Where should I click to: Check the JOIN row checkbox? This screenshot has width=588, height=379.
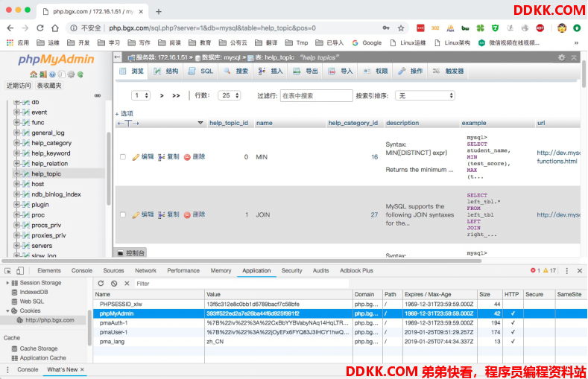tap(123, 214)
